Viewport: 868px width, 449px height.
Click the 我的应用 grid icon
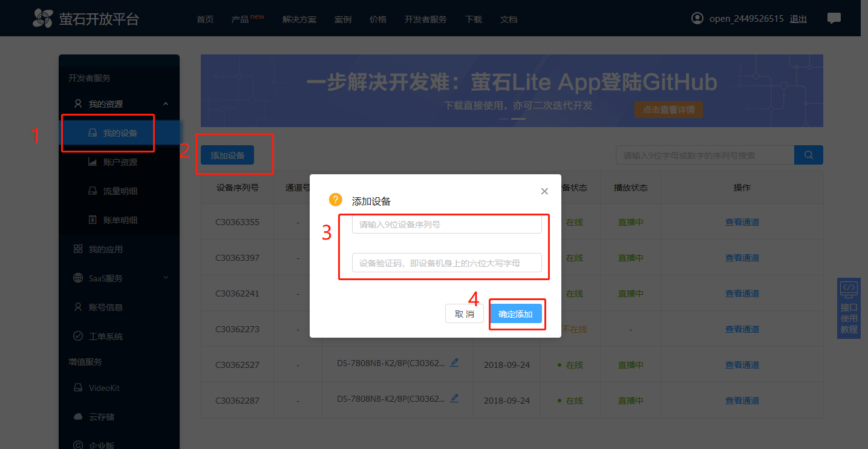(x=77, y=249)
